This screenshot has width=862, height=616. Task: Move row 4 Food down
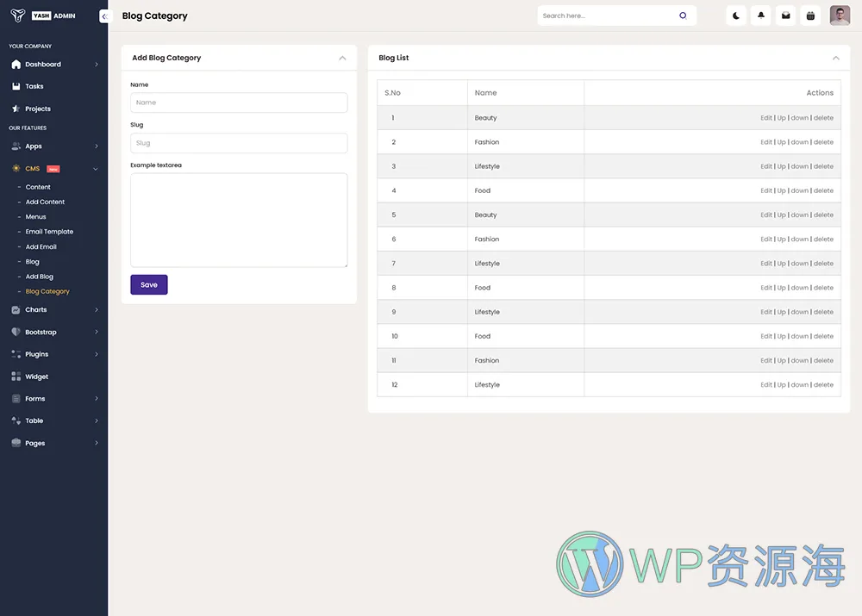[x=800, y=190]
